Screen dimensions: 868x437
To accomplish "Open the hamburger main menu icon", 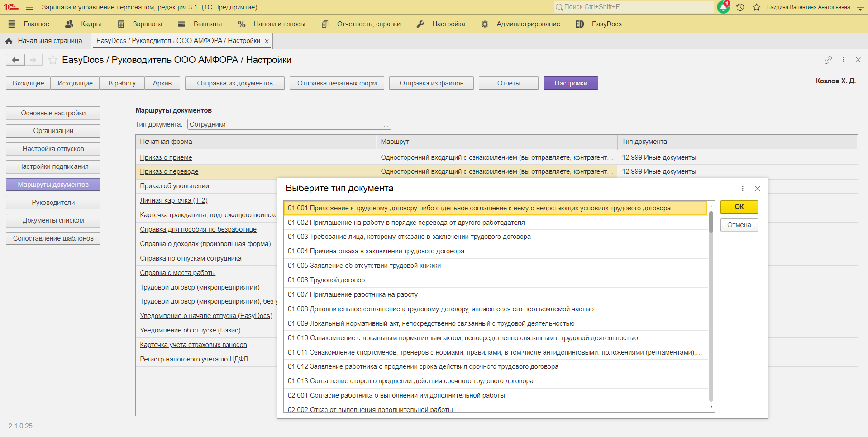I will [29, 7].
